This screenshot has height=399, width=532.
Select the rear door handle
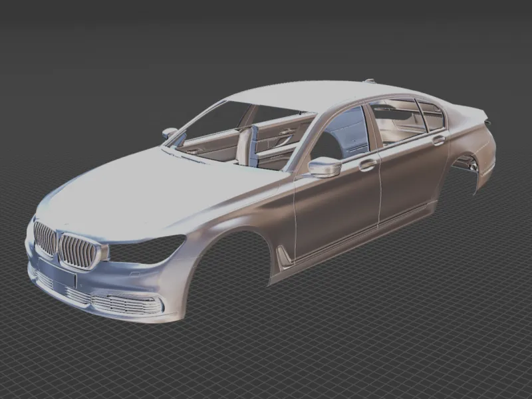(439, 140)
